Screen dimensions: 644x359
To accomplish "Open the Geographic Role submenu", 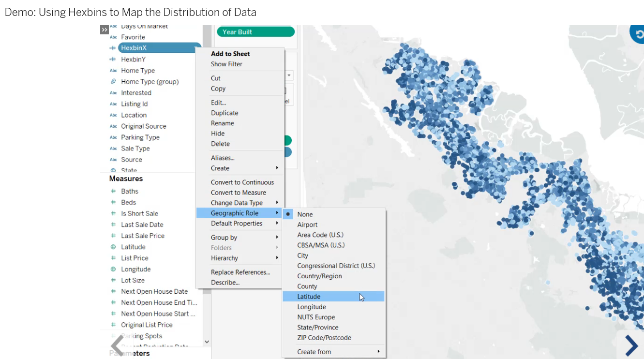I will tap(240, 213).
